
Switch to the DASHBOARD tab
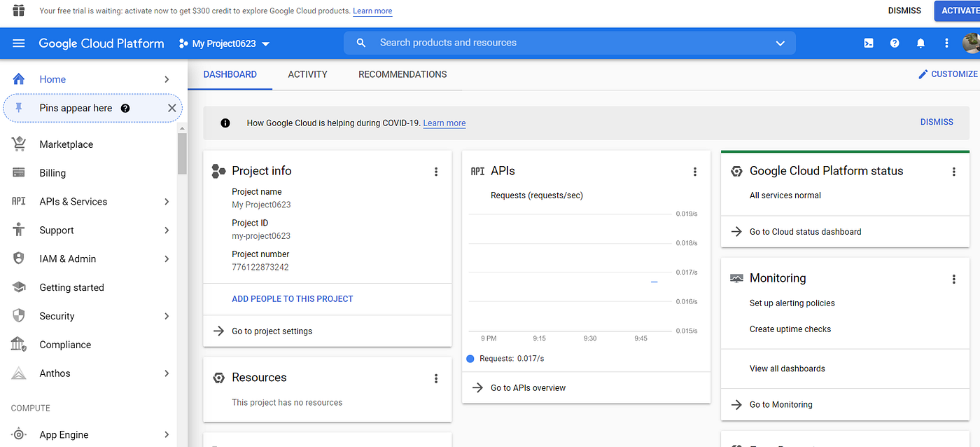pyautogui.click(x=230, y=74)
